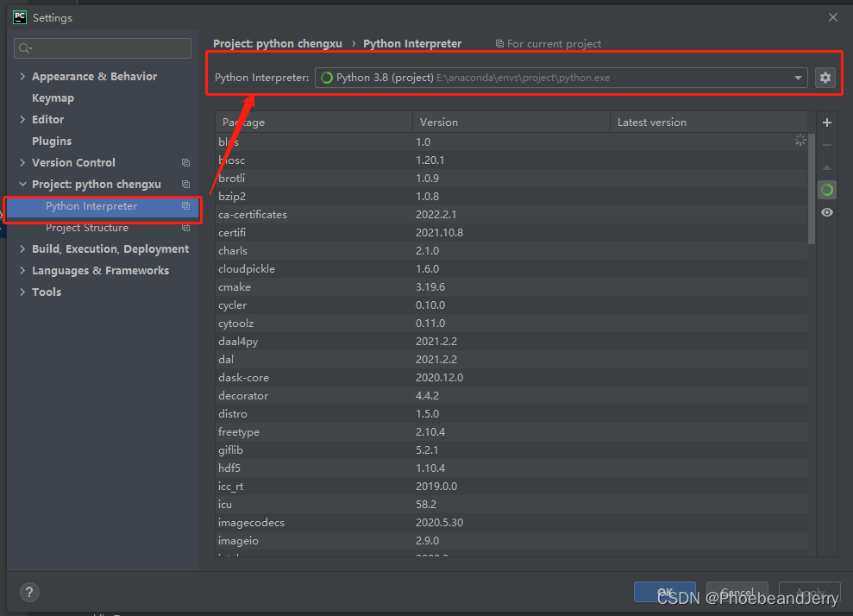The image size is (853, 616).
Task: Select the imageio package row
Action: tap(511, 540)
